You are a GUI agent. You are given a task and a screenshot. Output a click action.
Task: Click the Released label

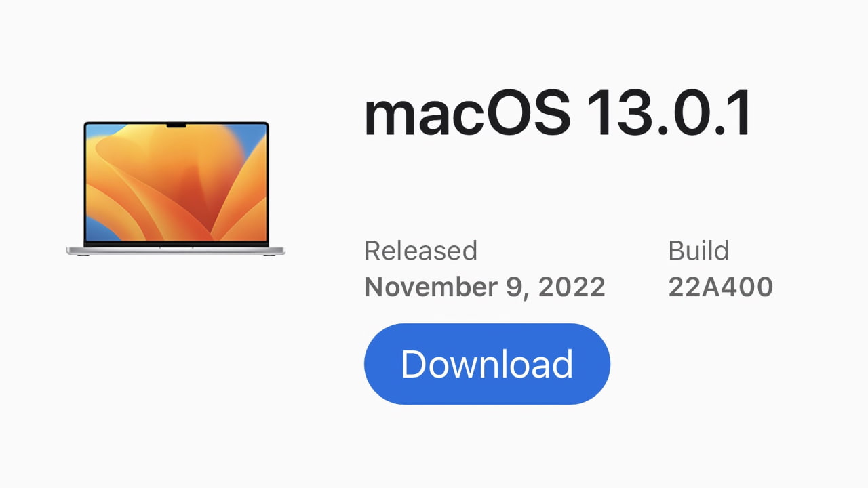tap(420, 251)
